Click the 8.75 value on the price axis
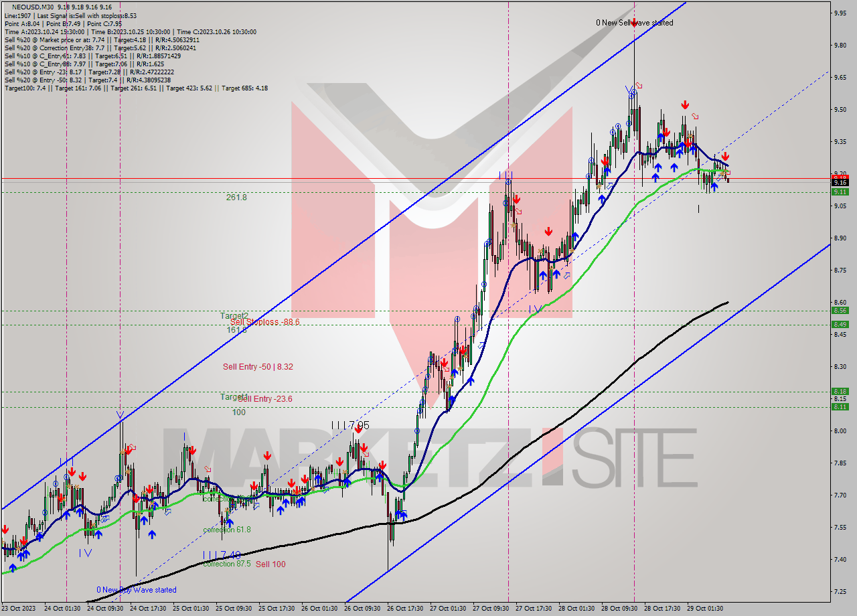 coord(840,270)
